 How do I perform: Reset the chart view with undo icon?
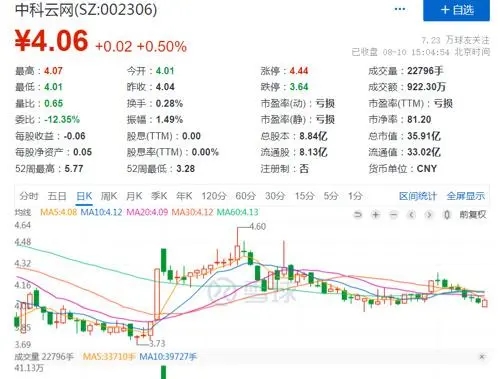[x=358, y=215]
